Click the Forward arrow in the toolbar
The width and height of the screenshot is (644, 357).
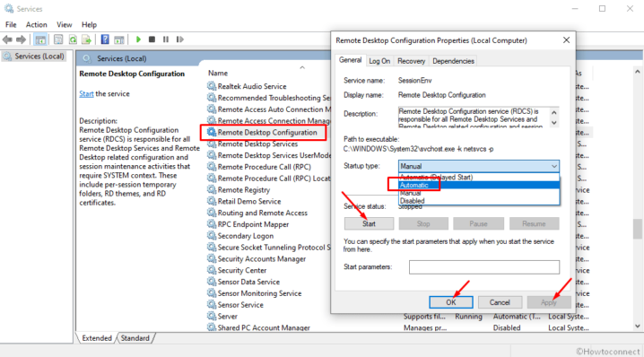point(21,39)
